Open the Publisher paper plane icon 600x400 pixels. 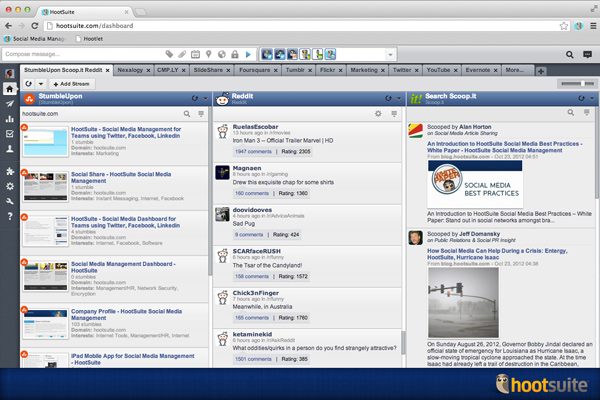10,104
